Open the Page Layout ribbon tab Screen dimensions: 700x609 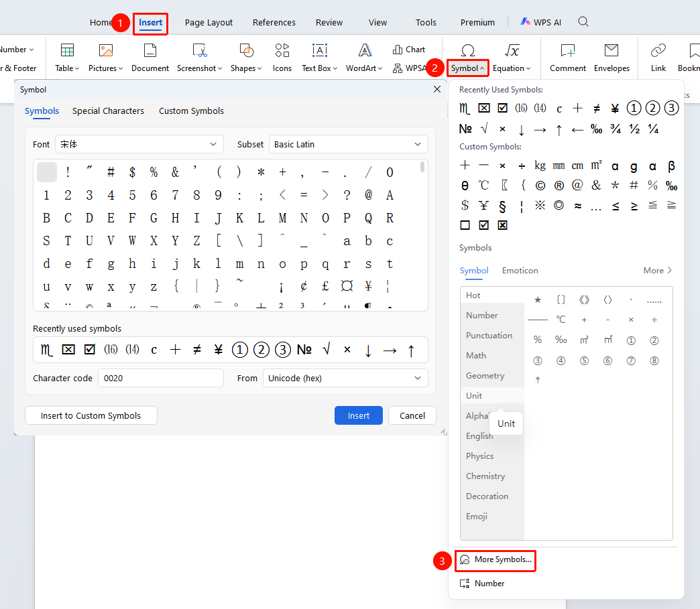coord(209,22)
